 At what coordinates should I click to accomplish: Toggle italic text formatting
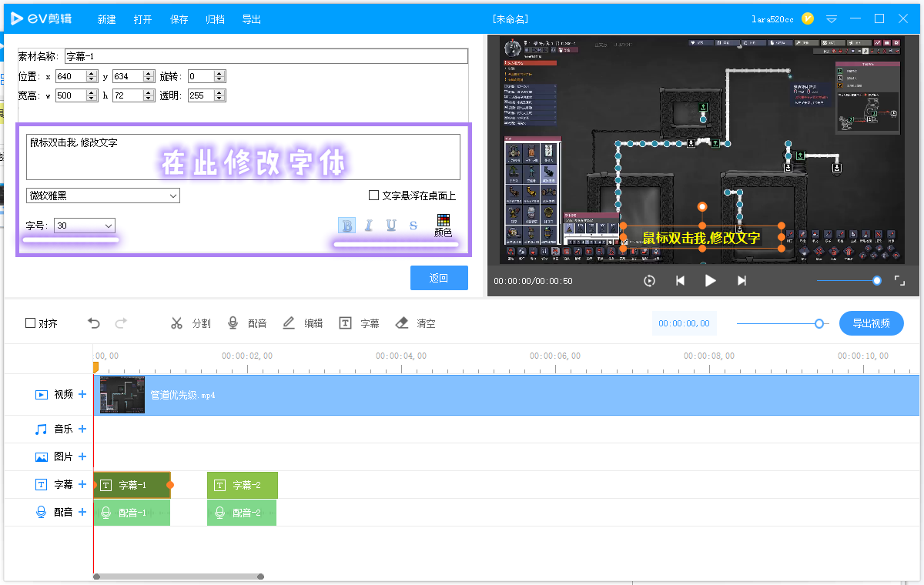(369, 226)
